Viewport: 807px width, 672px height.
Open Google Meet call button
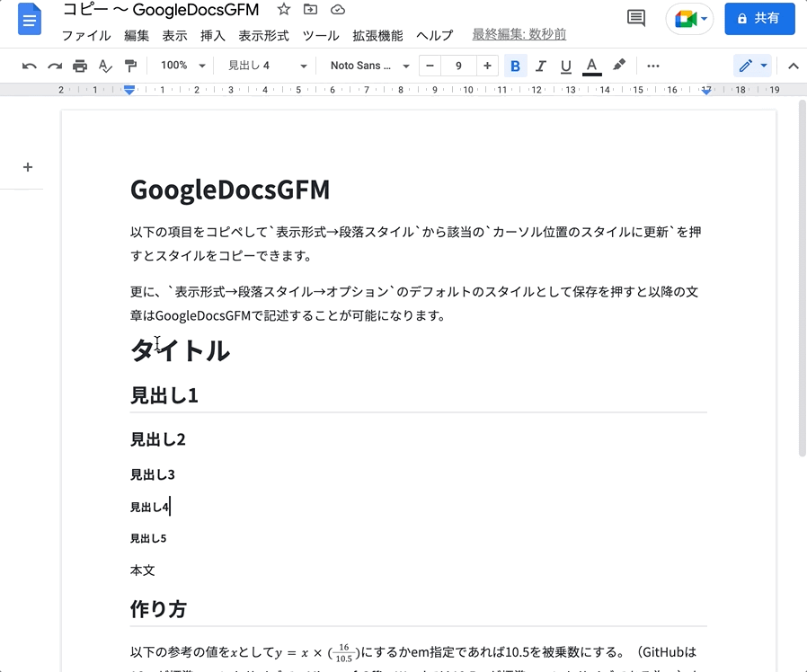tap(689, 19)
